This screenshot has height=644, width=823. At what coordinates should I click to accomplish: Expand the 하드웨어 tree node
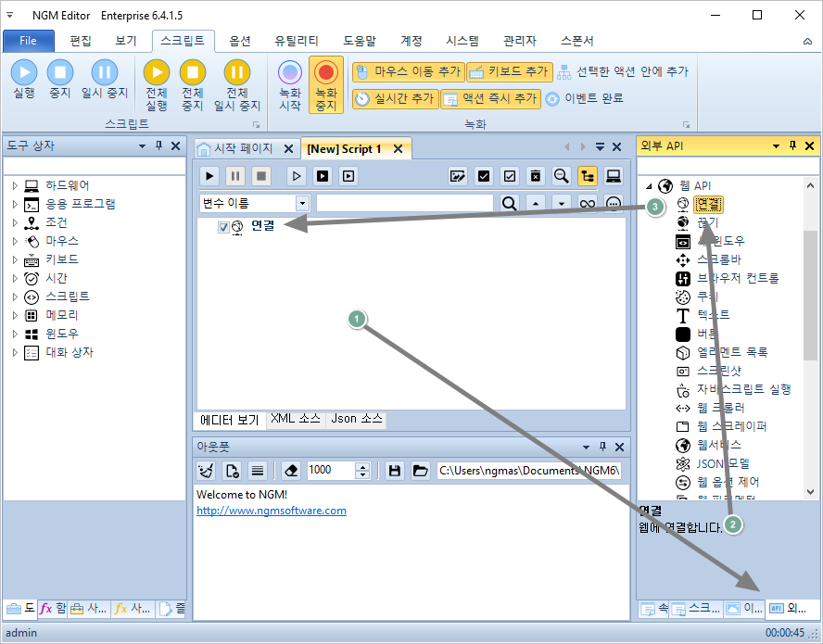click(15, 186)
